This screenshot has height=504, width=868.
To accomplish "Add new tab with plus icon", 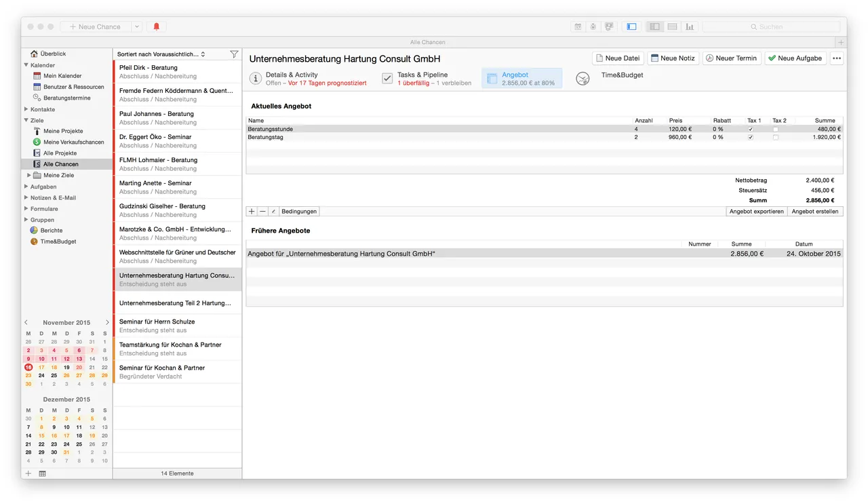I will (841, 42).
